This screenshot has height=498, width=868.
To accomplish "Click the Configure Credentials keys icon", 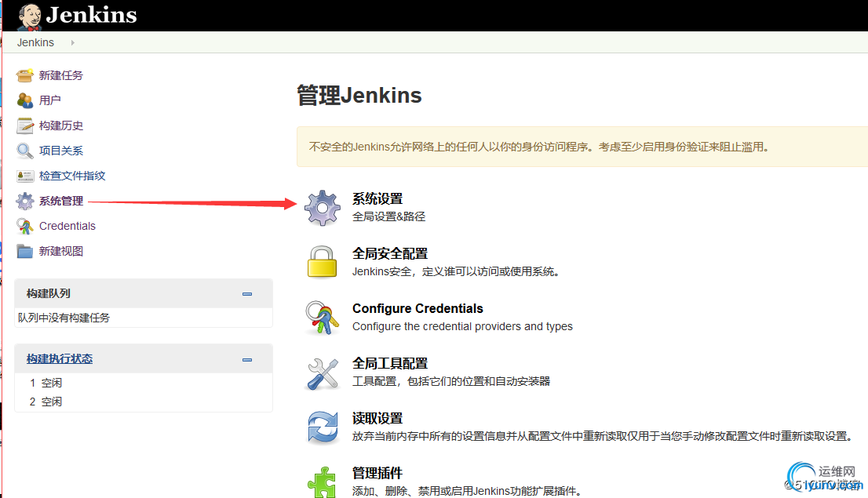I will pyautogui.click(x=323, y=317).
